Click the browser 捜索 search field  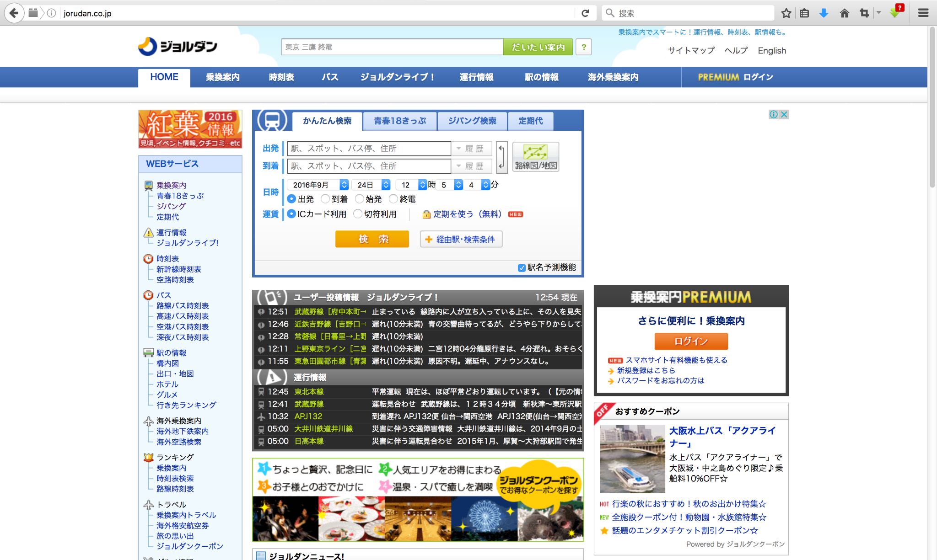tap(688, 13)
